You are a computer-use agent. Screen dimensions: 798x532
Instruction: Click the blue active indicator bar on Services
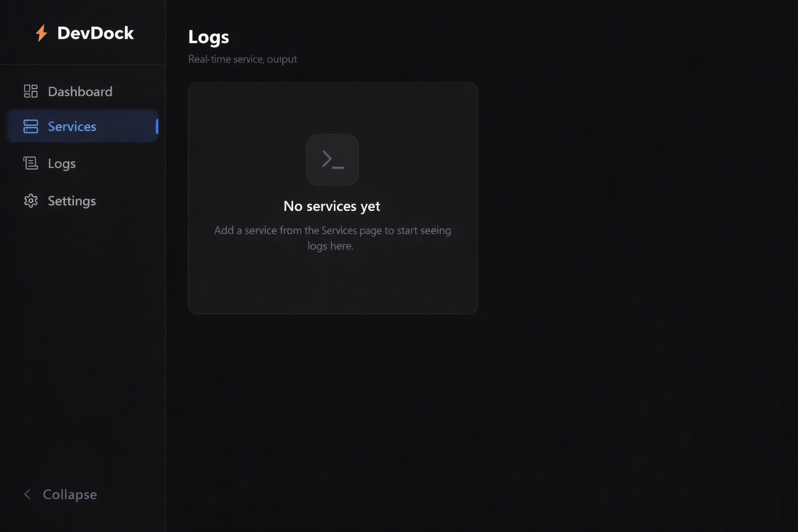tap(157, 126)
